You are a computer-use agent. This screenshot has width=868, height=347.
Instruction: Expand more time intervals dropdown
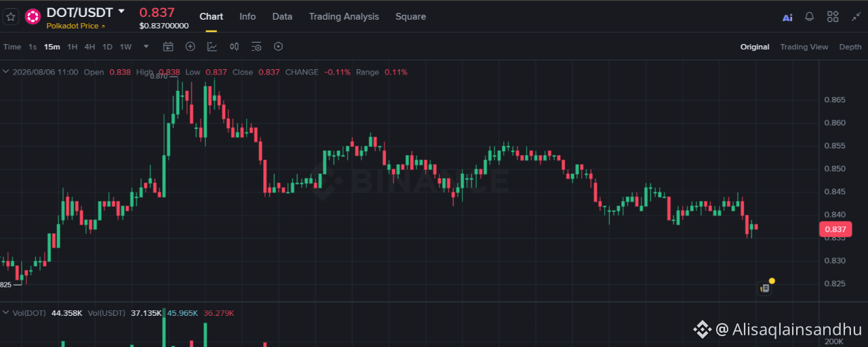click(146, 47)
